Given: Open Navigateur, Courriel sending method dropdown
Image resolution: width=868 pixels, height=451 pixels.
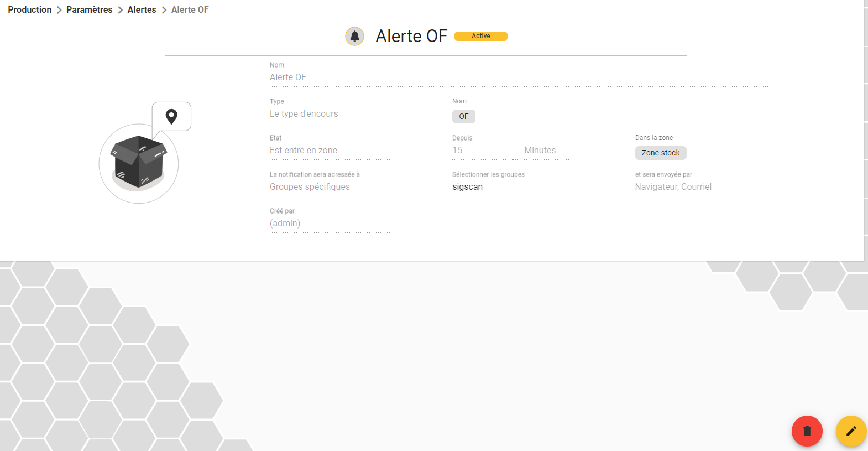Looking at the screenshot, I should pos(695,187).
